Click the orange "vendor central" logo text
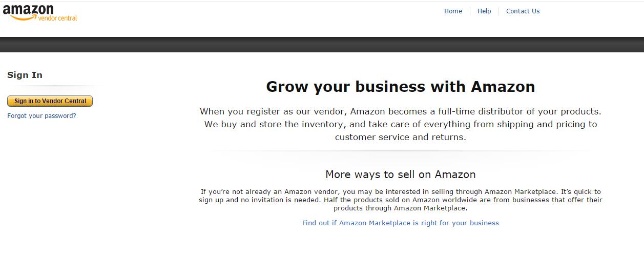 tap(57, 18)
